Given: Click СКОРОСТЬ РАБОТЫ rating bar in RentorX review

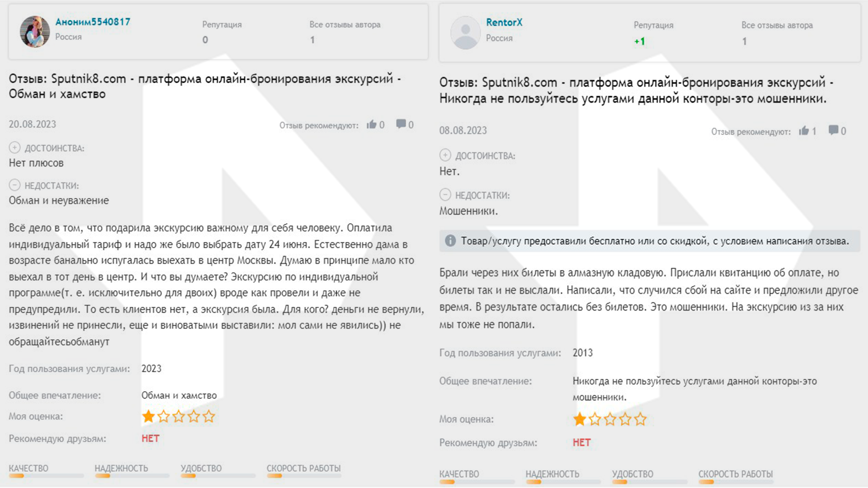Looking at the screenshot, I should tap(736, 482).
